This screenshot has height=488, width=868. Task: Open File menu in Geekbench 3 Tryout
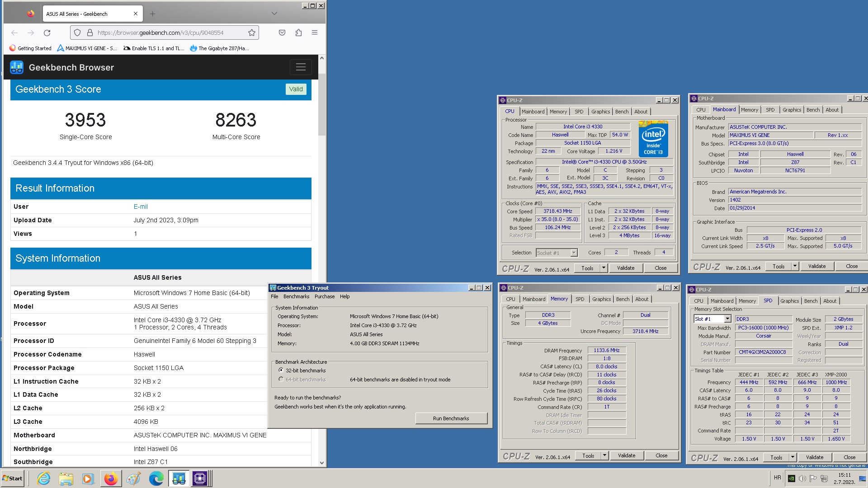coord(274,296)
